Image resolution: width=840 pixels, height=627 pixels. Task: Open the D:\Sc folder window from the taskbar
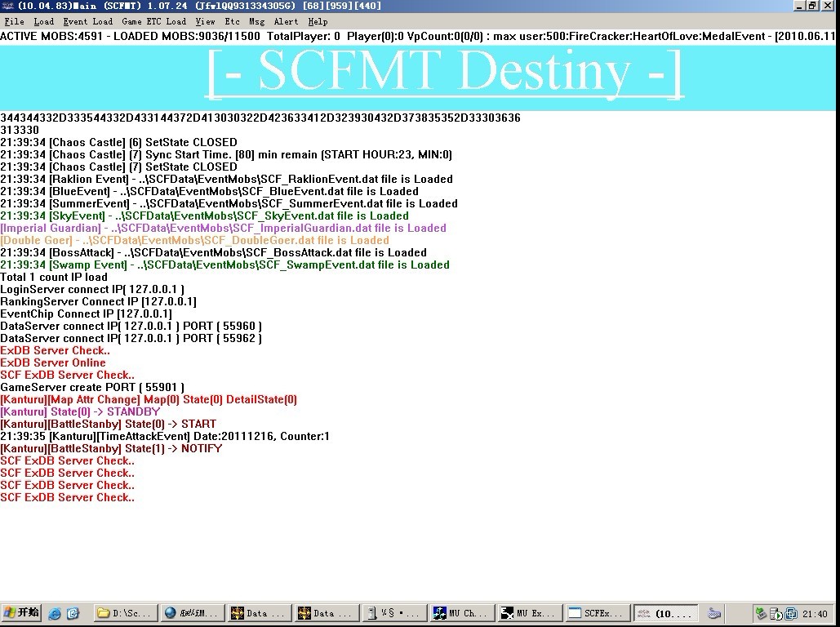tap(124, 613)
